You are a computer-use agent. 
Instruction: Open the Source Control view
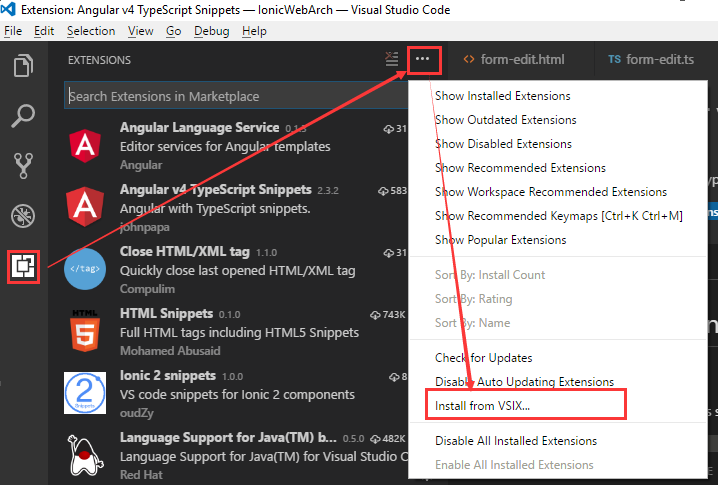coord(23,166)
